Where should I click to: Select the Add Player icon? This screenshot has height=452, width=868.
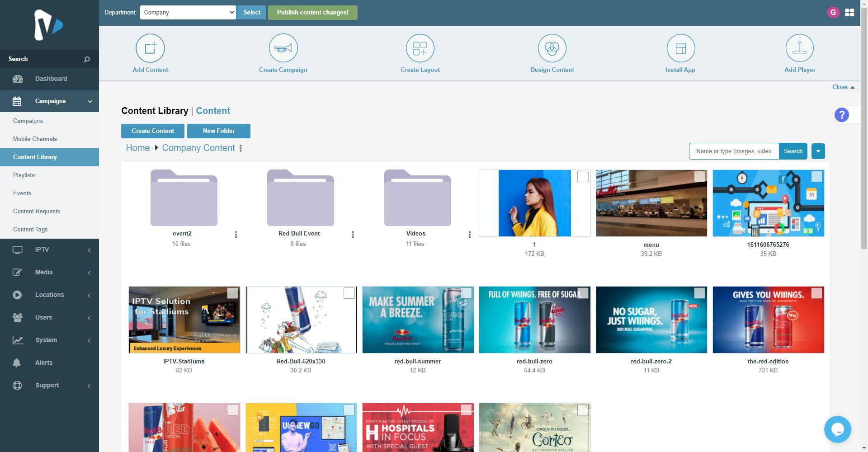click(799, 48)
